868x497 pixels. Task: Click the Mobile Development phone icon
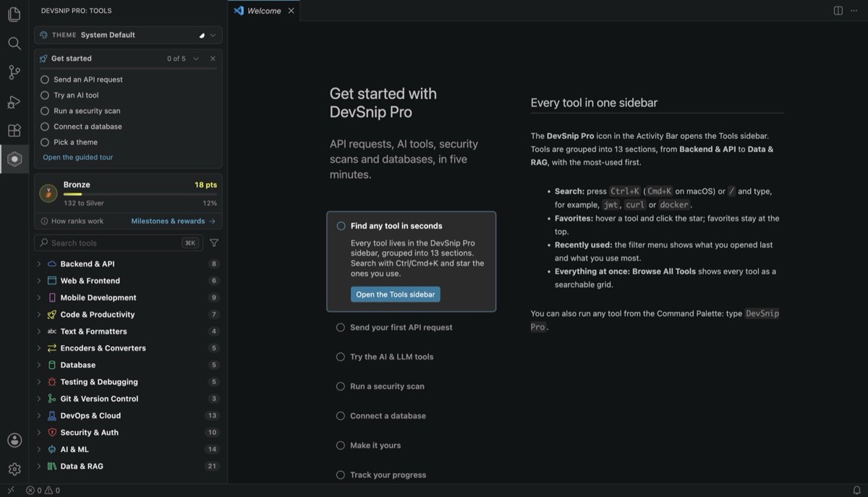52,297
